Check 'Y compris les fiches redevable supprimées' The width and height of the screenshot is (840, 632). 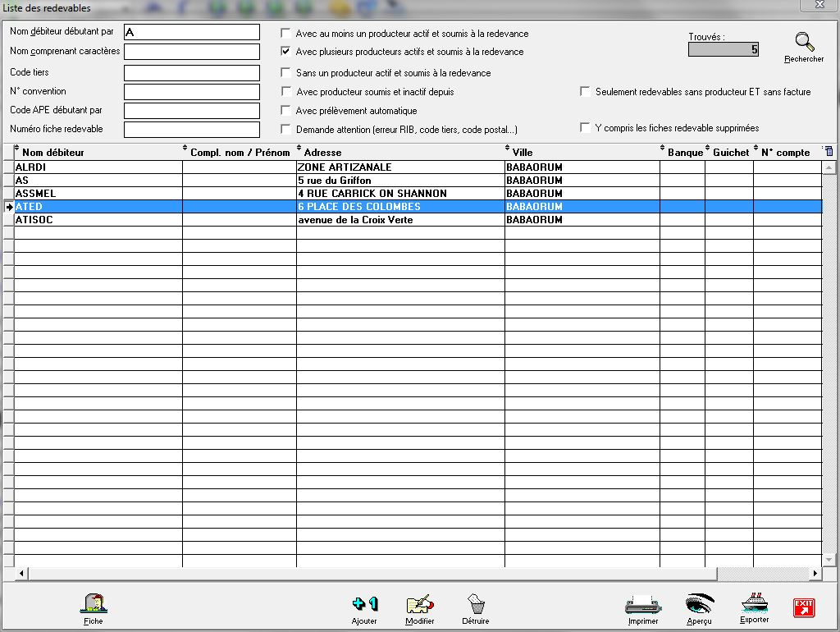585,128
